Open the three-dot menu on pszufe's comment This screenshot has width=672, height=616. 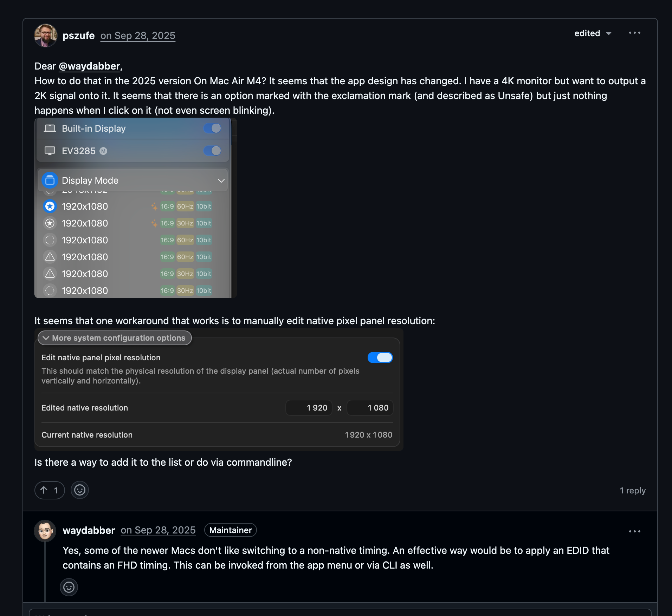click(x=634, y=33)
